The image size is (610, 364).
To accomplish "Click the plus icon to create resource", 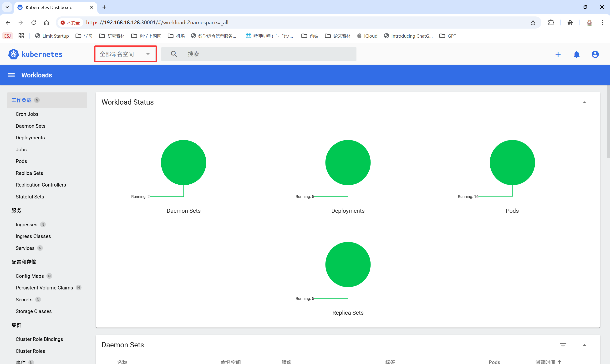I will [x=558, y=54].
